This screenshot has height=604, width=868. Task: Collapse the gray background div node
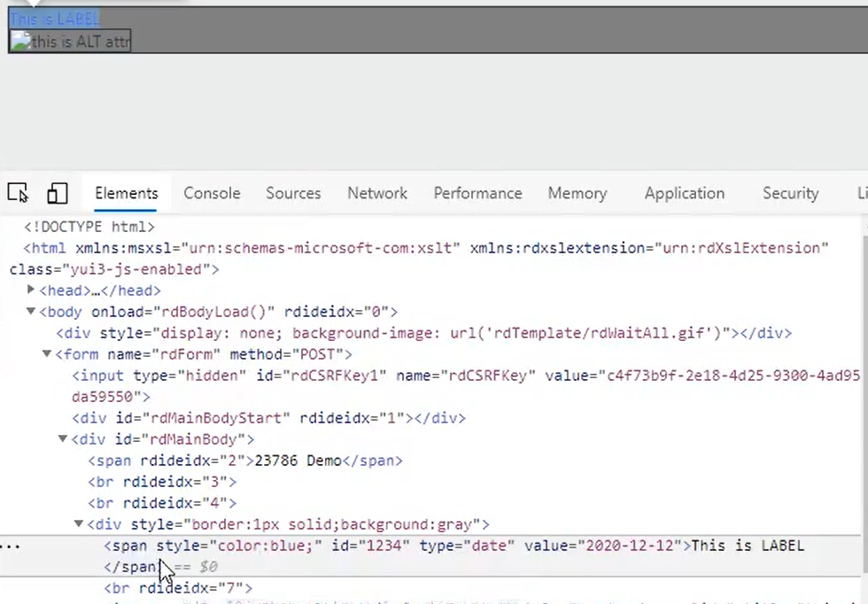[x=79, y=523]
